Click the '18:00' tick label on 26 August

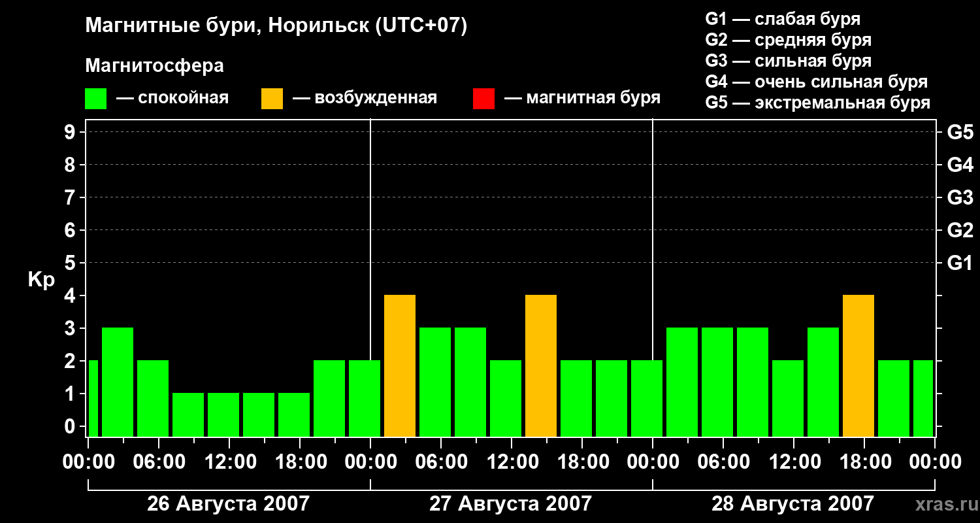tap(300, 462)
